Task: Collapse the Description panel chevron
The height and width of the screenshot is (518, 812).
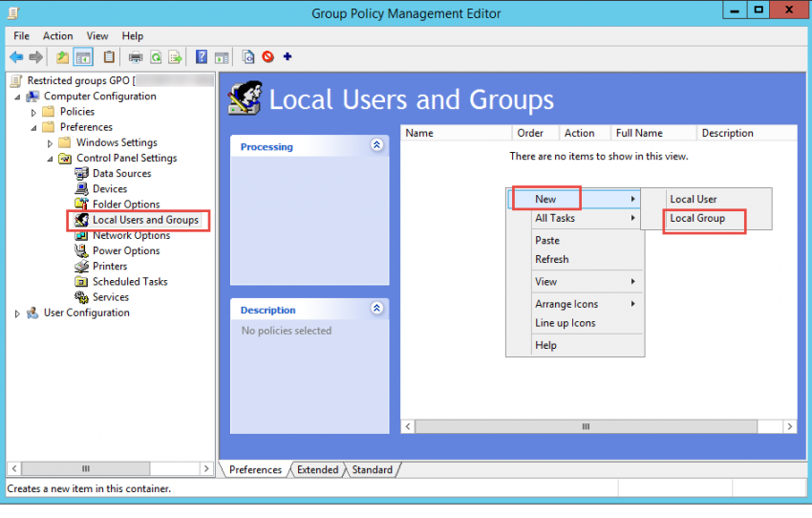Action: tap(376, 309)
